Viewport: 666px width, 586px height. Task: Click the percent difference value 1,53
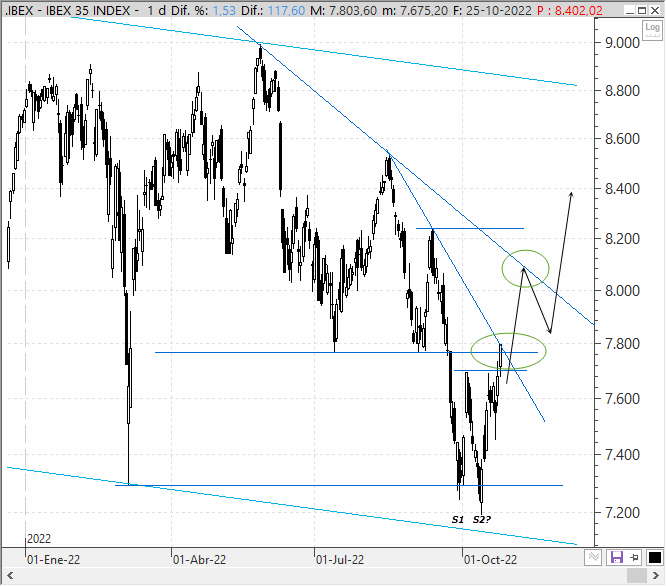pyautogui.click(x=224, y=11)
